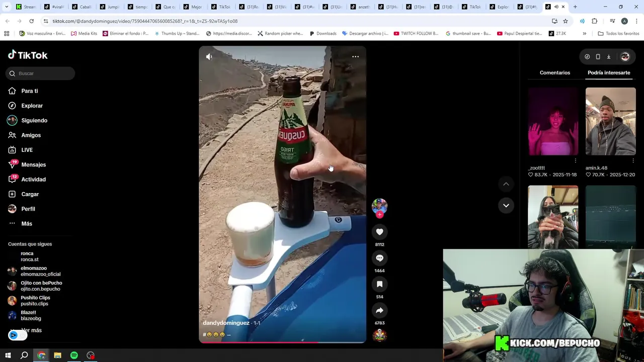644x362 pixels.
Task: Share the video with the arrow icon
Action: click(379, 310)
